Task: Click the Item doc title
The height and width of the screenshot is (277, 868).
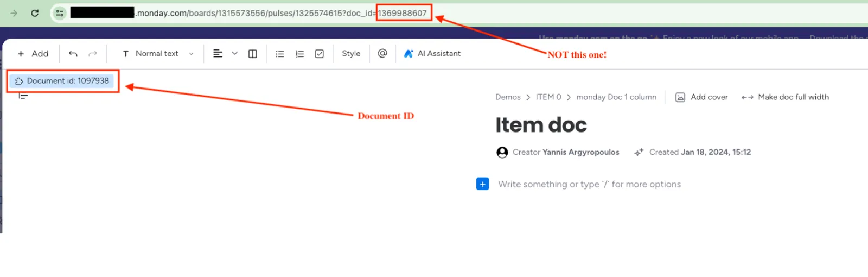Action: (541, 125)
